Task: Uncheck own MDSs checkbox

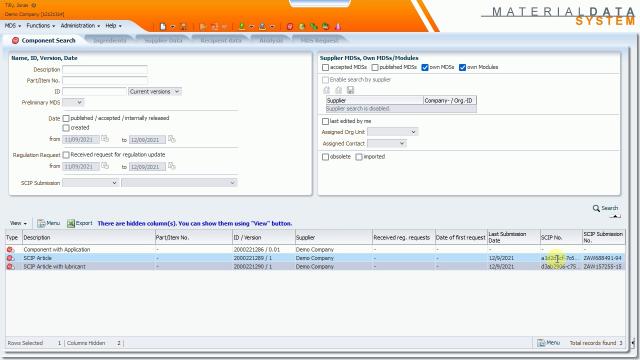Action: pyautogui.click(x=425, y=67)
